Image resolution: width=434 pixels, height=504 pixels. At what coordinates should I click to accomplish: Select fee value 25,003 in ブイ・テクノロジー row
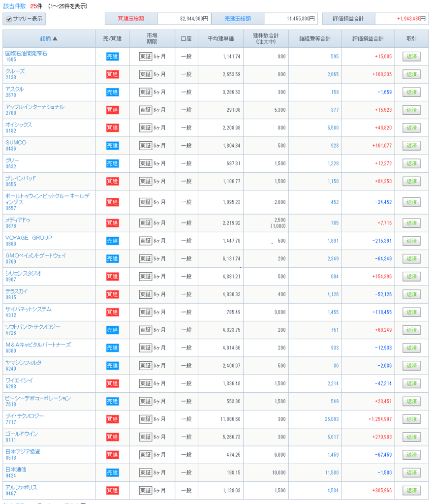pos(332,419)
